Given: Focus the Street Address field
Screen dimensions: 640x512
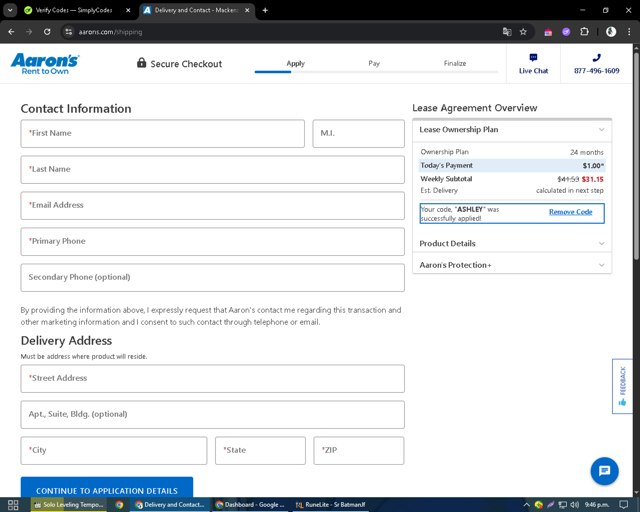Looking at the screenshot, I should [x=213, y=378].
